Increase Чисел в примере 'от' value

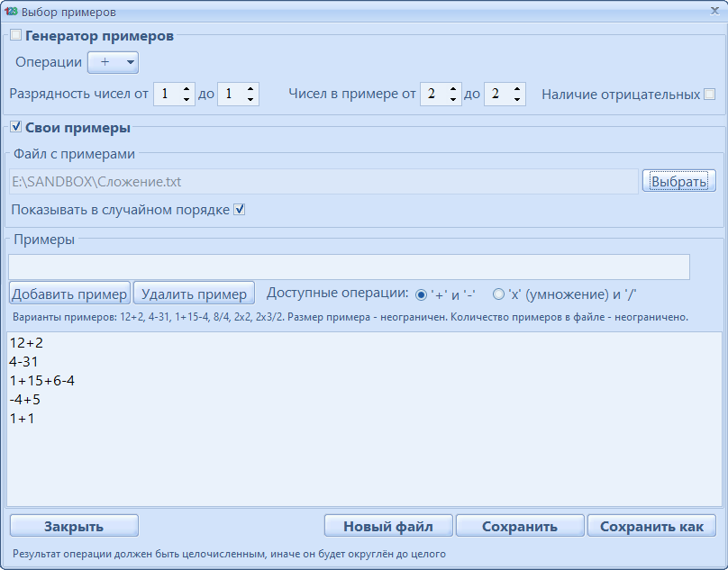click(452, 89)
